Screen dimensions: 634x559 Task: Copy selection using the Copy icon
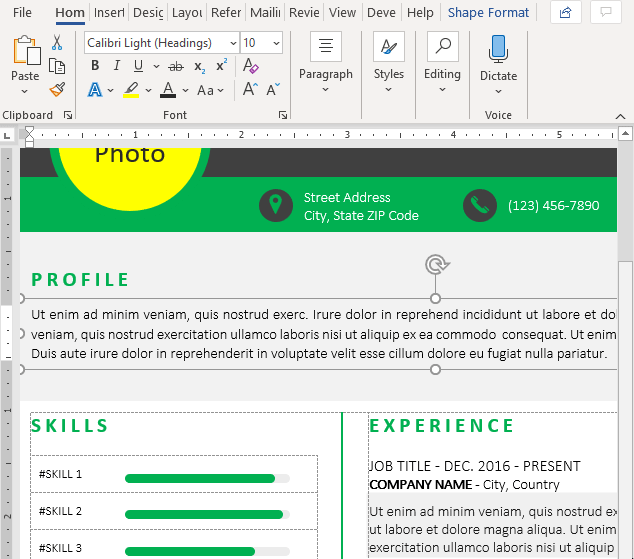point(57,66)
